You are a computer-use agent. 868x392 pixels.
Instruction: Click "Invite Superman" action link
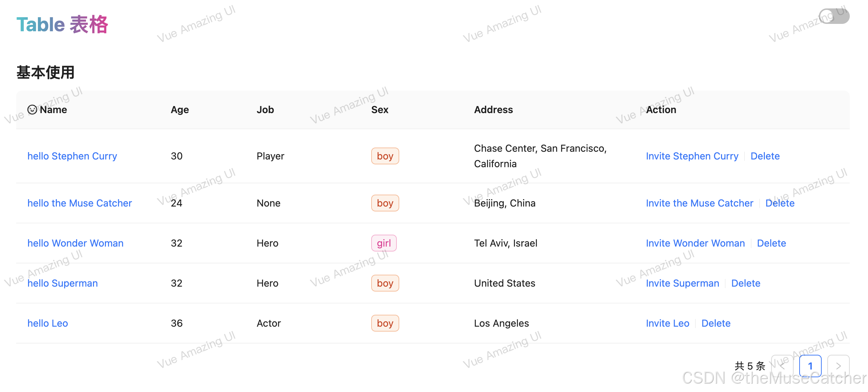(683, 283)
